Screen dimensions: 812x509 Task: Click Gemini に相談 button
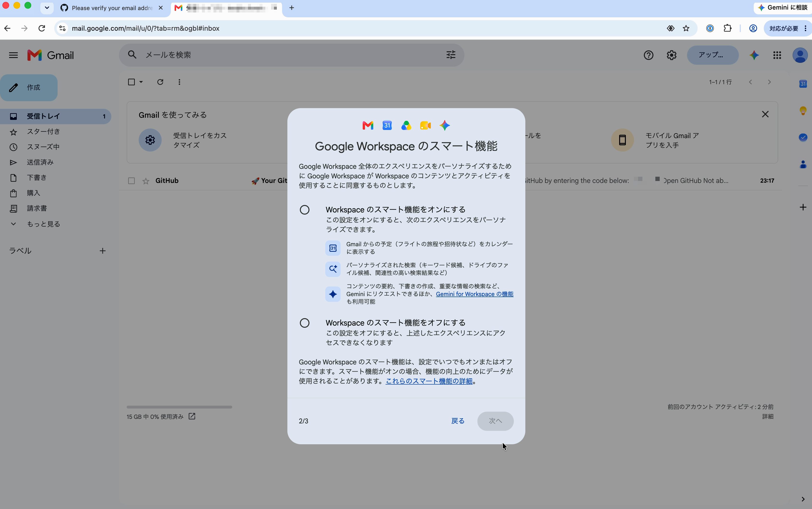783,7
